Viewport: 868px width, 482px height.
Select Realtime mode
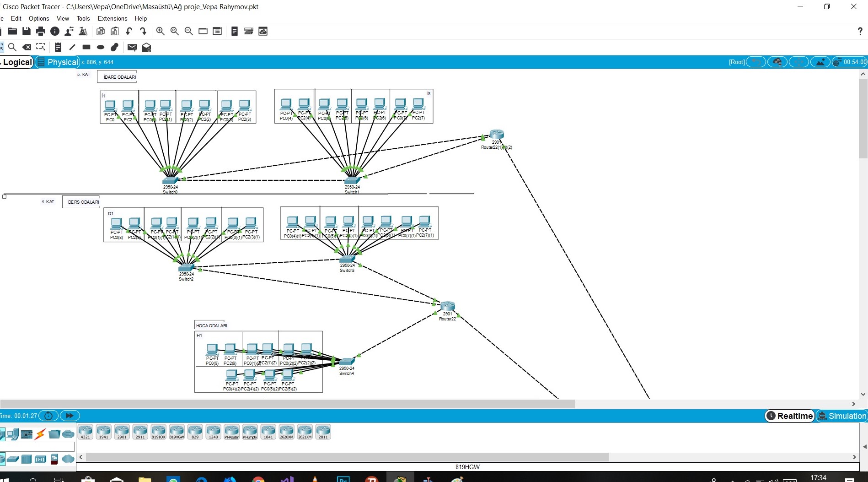coord(790,416)
